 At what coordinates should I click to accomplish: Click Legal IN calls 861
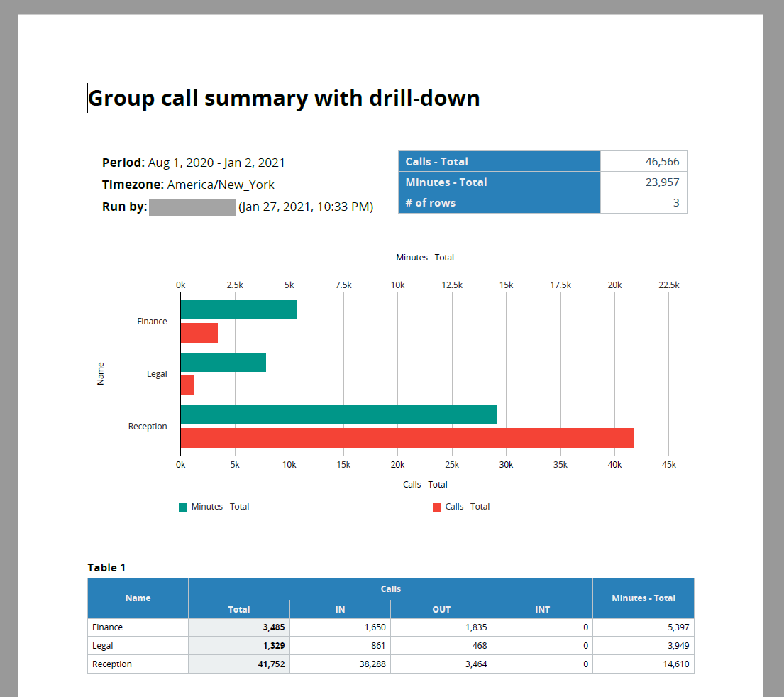340,645
